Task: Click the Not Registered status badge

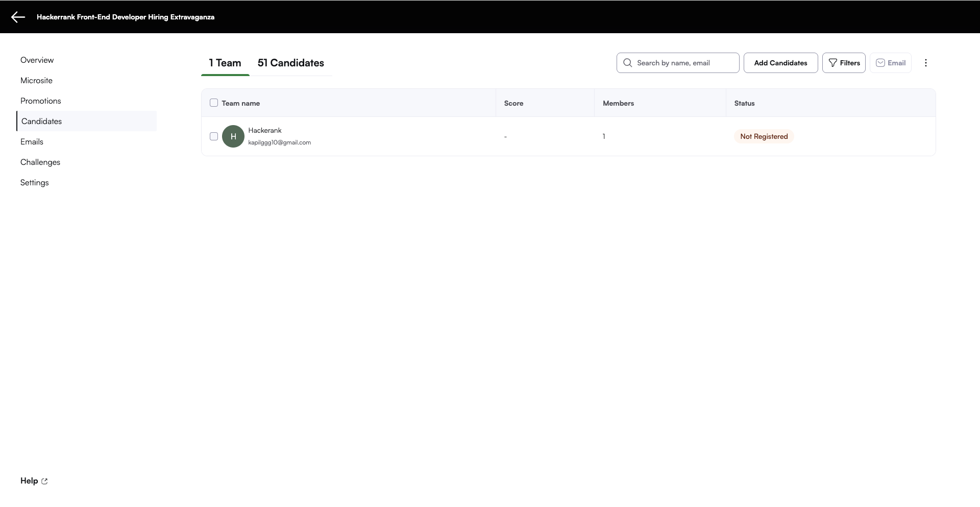Action: pos(764,136)
